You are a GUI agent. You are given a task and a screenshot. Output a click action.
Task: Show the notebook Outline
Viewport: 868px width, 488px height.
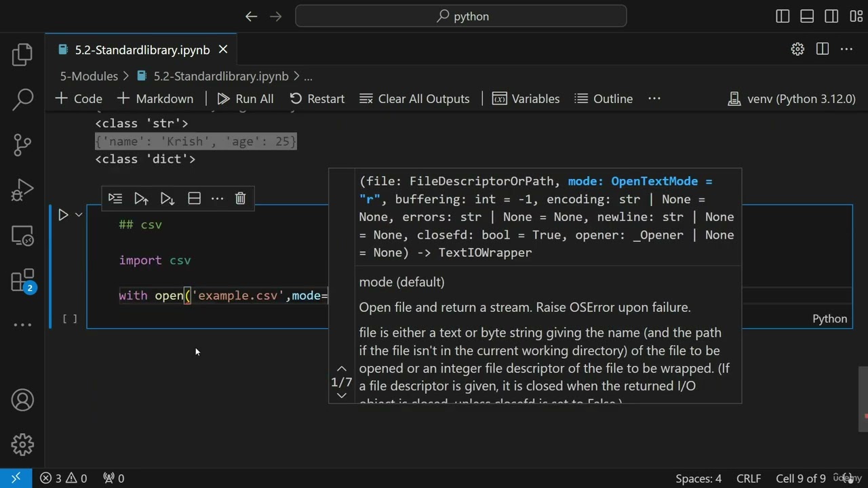[604, 98]
